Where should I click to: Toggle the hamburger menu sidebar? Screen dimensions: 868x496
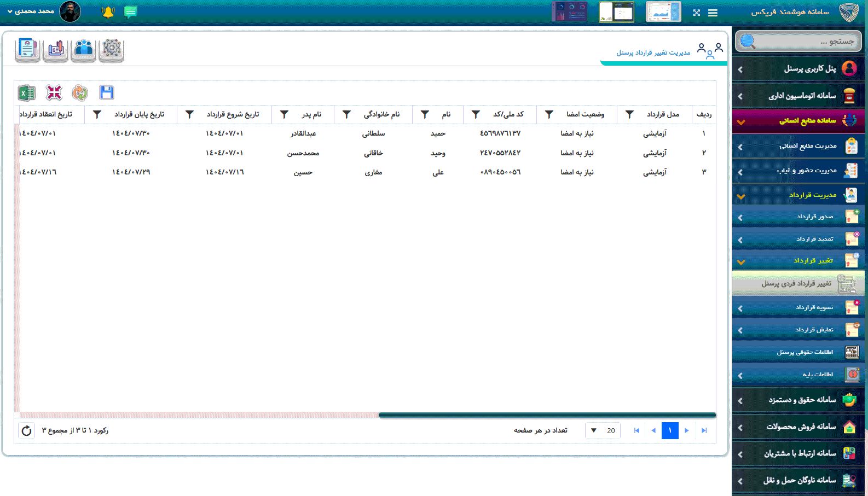pos(713,13)
